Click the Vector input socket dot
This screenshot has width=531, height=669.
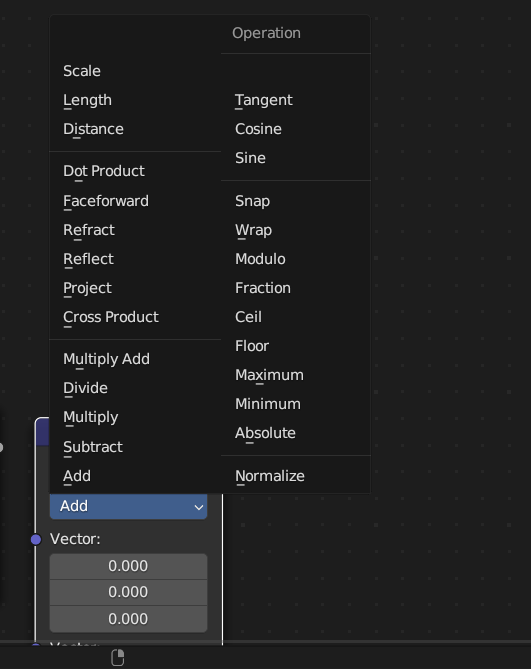[x=36, y=540]
